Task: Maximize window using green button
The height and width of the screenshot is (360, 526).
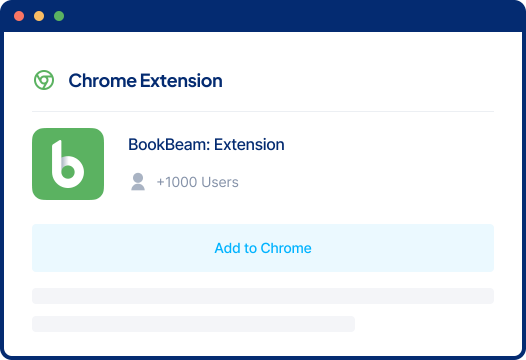Action: click(x=59, y=16)
